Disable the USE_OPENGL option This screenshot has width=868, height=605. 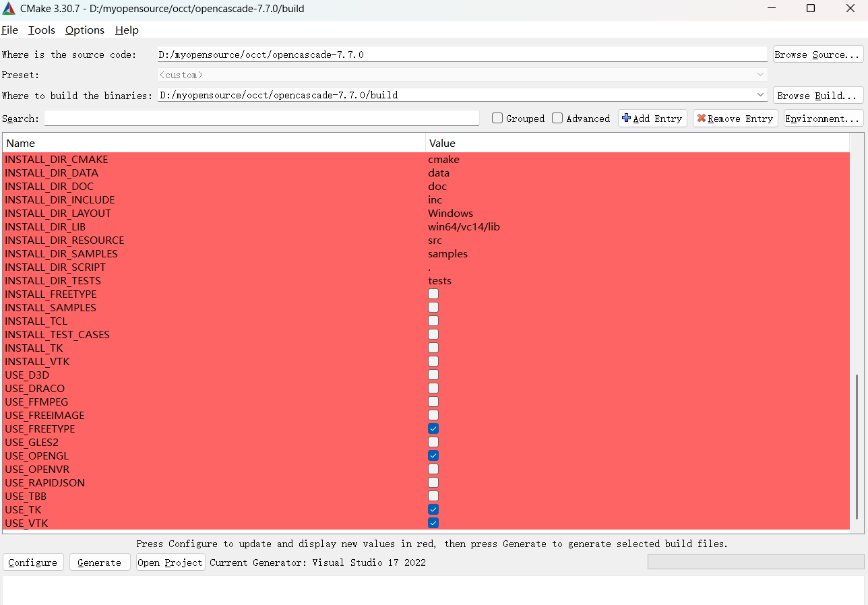[433, 455]
